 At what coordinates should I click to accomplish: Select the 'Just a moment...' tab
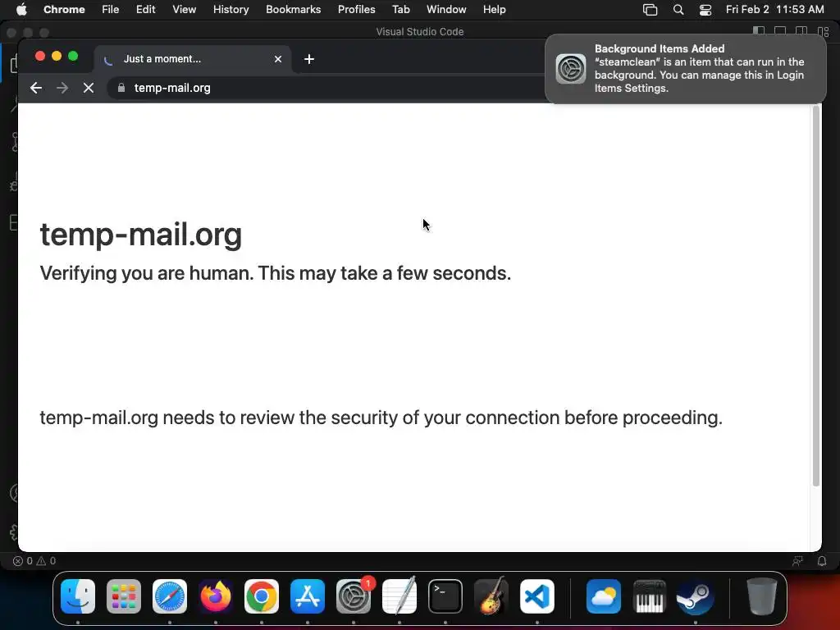click(192, 59)
